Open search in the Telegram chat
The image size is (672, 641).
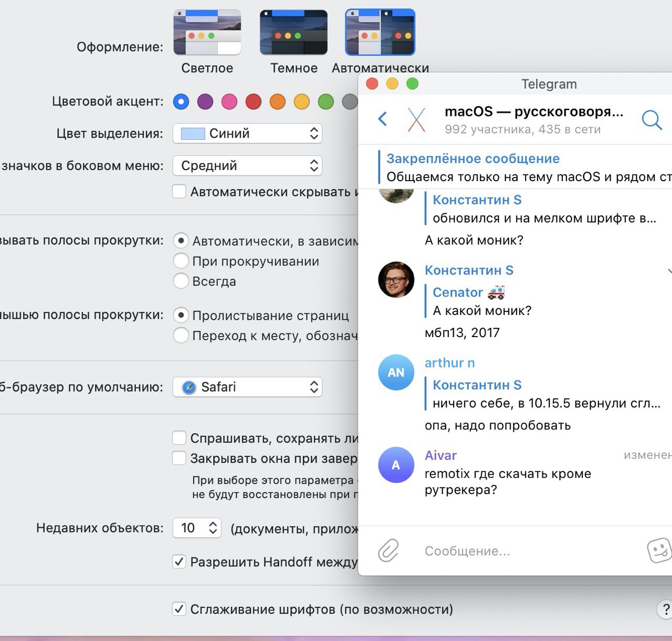(652, 120)
